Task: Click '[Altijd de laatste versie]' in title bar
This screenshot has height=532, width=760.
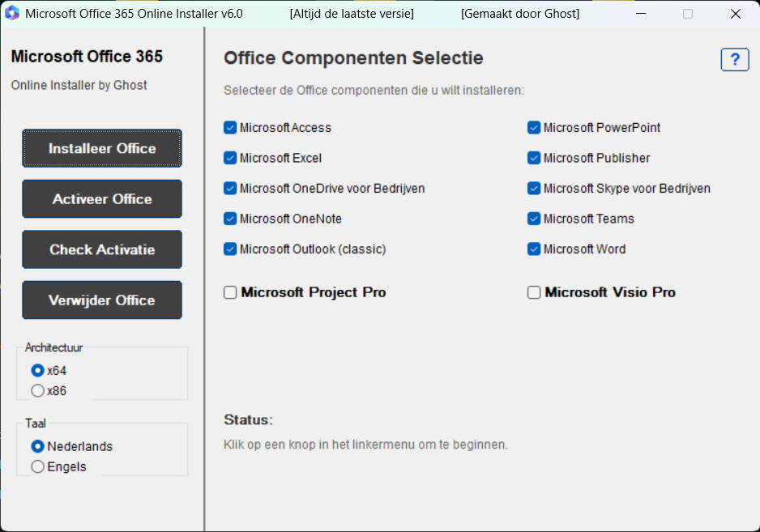Action: 352,14
